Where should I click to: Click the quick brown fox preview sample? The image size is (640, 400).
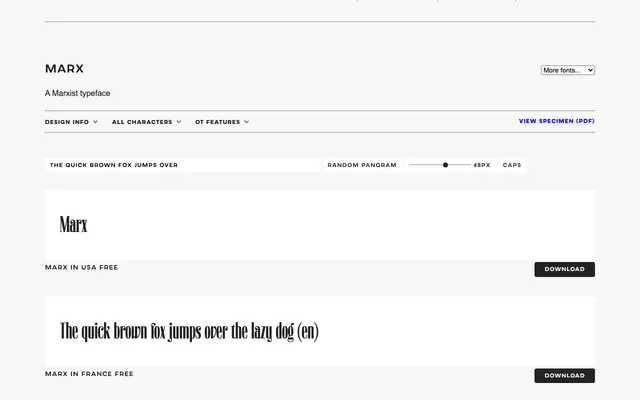189,331
